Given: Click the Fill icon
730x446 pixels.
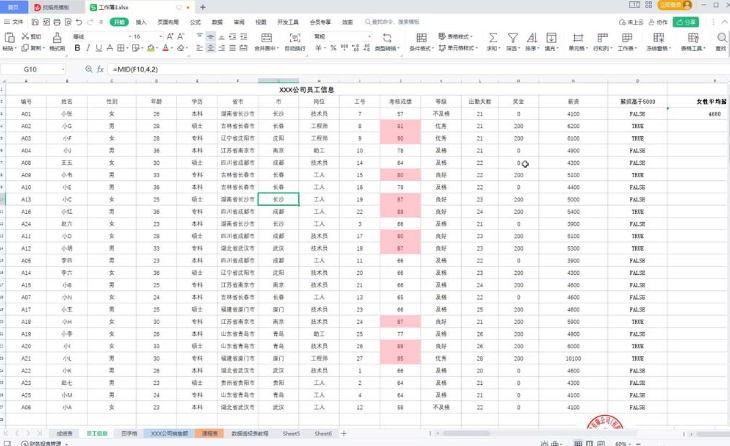Looking at the screenshot, I should (x=551, y=38).
